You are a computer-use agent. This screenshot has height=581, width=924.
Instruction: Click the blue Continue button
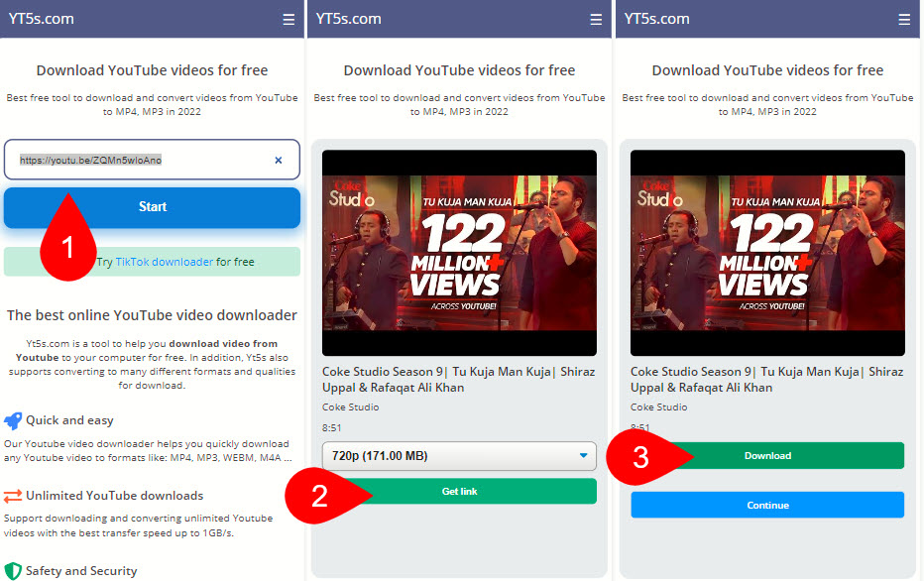point(767,505)
